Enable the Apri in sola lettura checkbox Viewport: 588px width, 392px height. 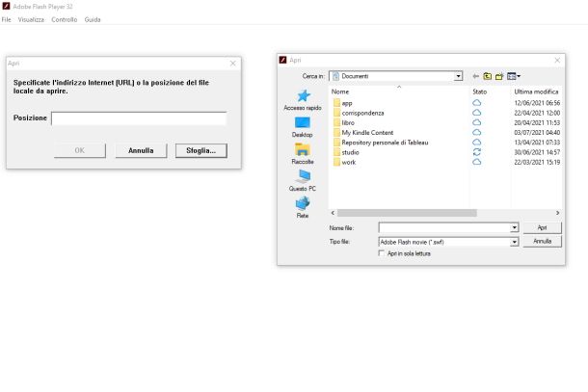pos(382,253)
